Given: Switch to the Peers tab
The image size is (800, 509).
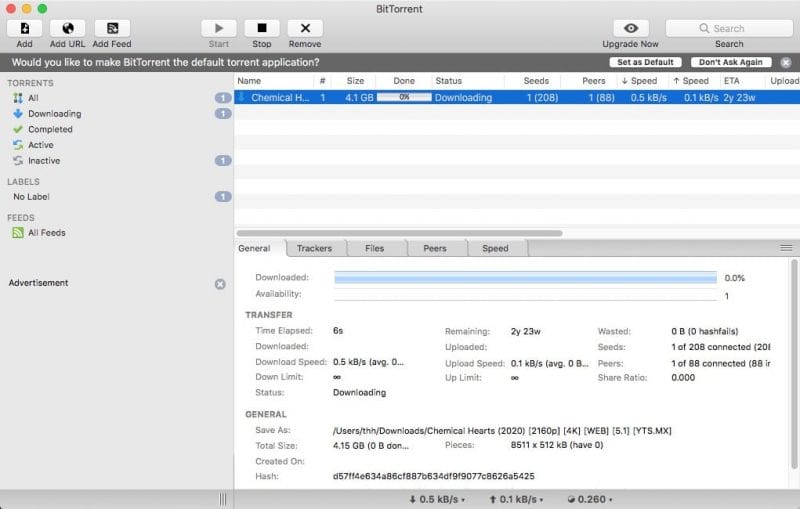Looking at the screenshot, I should pyautogui.click(x=434, y=248).
